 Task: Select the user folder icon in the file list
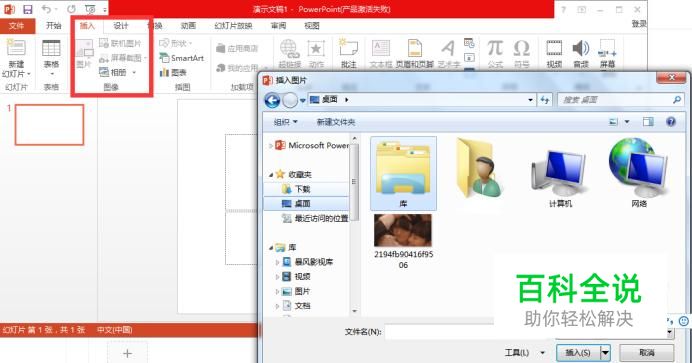(480, 168)
